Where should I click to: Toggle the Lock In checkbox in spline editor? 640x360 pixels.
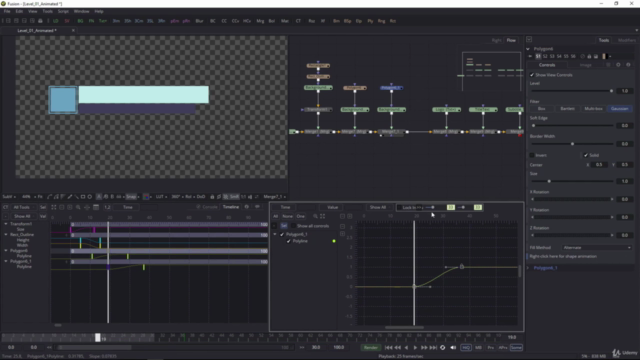(399, 207)
